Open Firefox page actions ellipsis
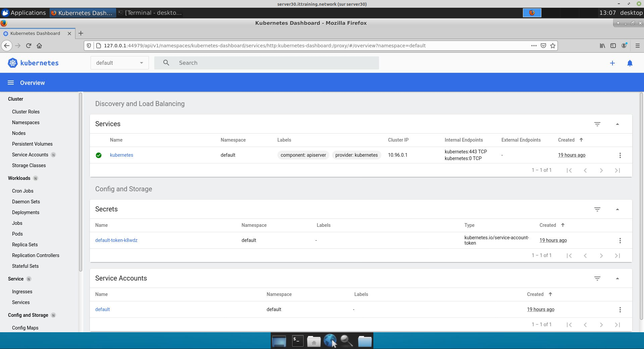Image resolution: width=644 pixels, height=349 pixels. 534,46
